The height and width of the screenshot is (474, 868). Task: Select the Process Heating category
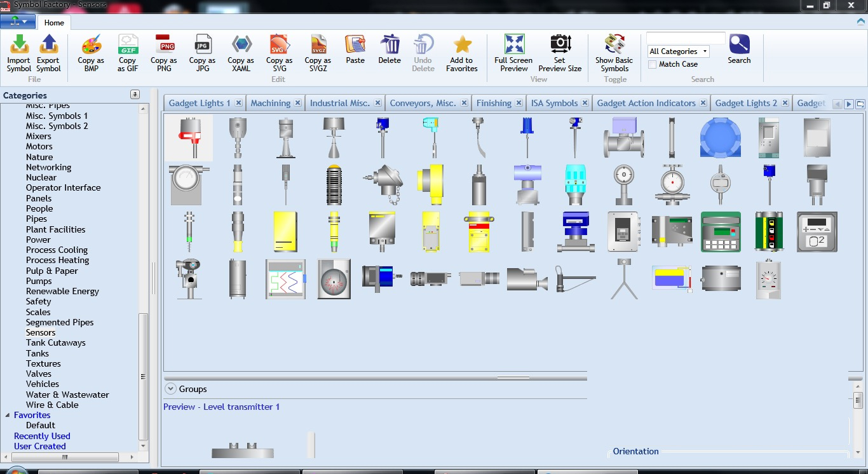(57, 260)
